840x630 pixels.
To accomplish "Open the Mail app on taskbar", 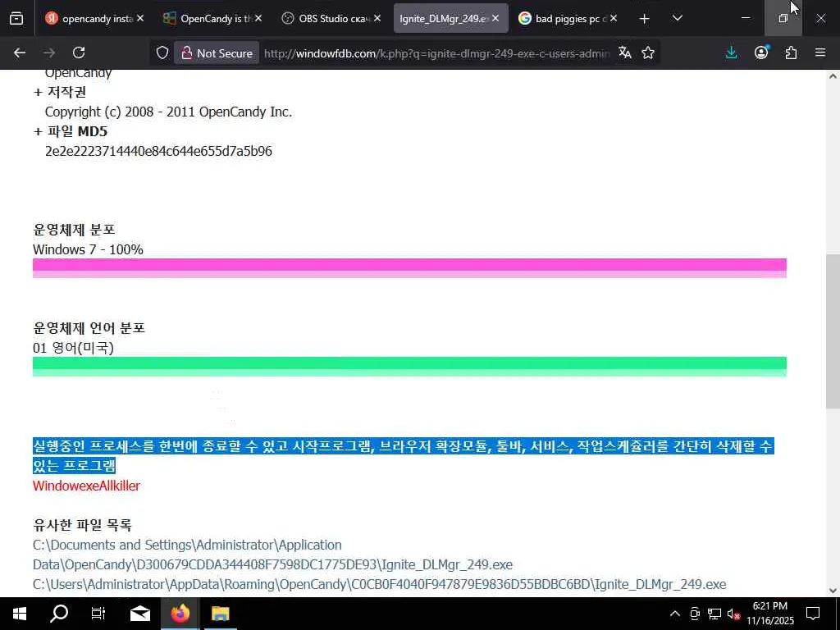I will 140,614.
